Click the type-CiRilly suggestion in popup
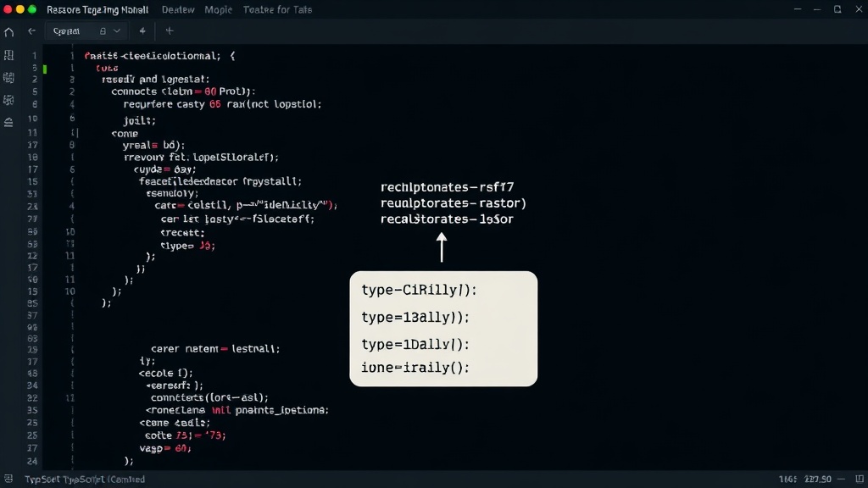The image size is (868, 488). pos(419,290)
